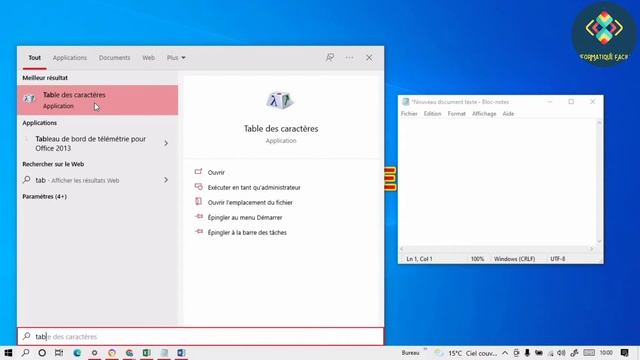The image size is (640, 360).
Task: Choose Épingler au menu Démarrer
Action: 245,218
